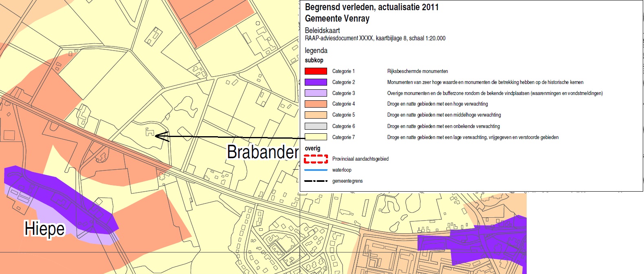644x274 pixels.
Task: Click the 'Categorie 5' label
Action: click(x=343, y=115)
